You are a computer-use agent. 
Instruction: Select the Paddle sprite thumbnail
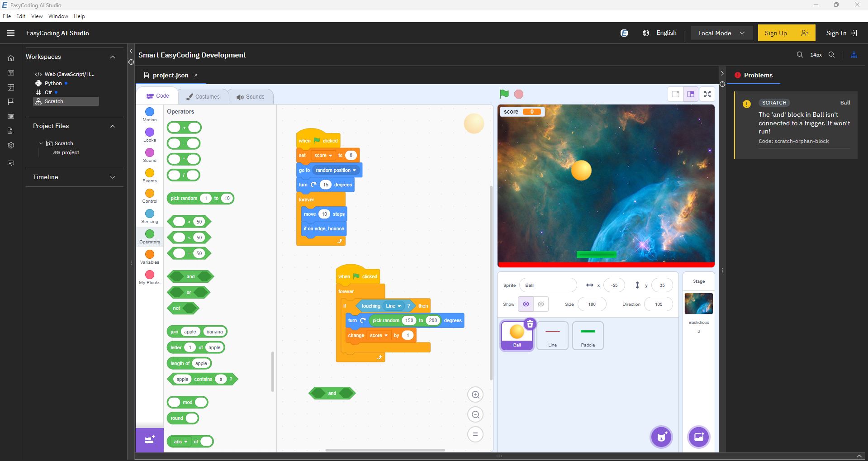click(588, 335)
